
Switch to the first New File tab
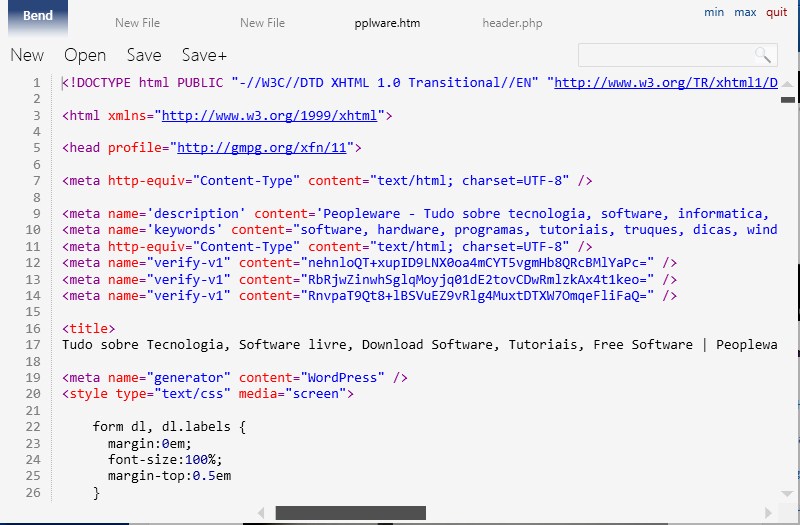pos(137,23)
